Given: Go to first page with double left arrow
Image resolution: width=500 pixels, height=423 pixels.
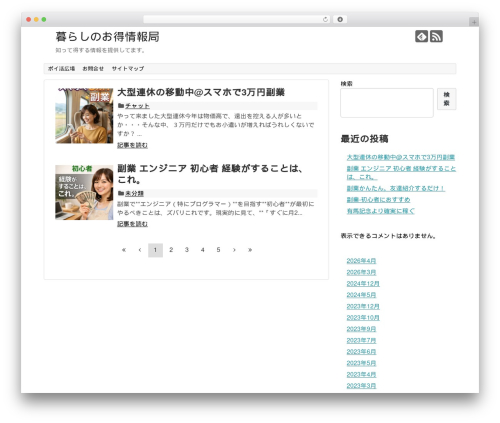Looking at the screenshot, I should (x=124, y=250).
